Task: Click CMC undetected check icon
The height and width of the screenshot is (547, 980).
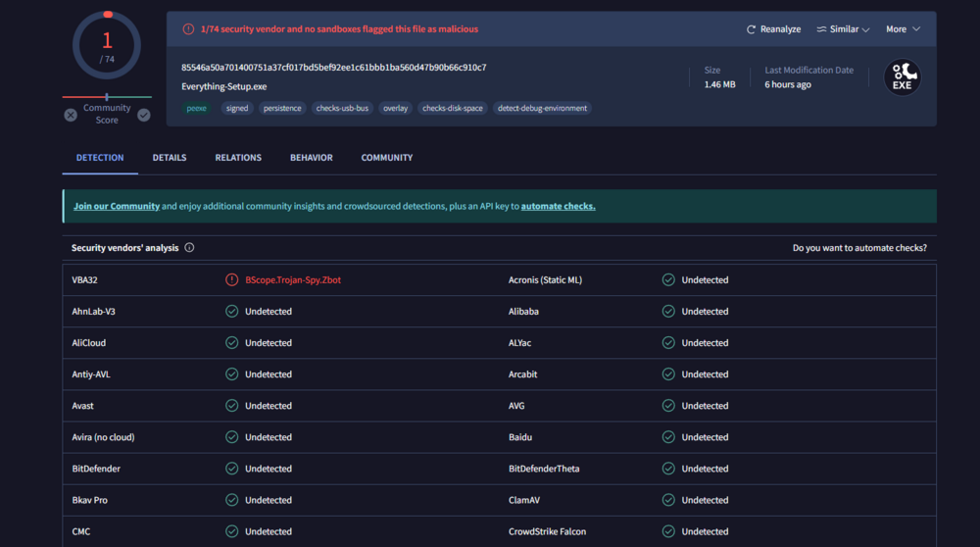Action: tap(232, 531)
